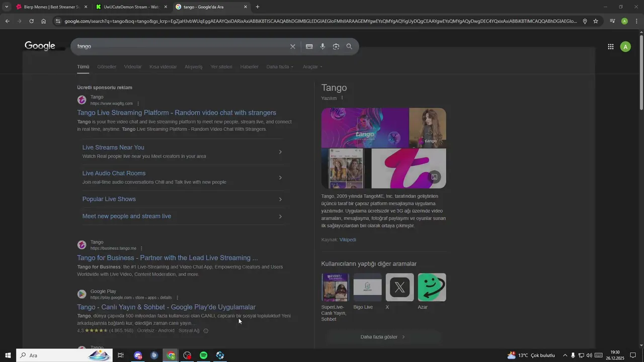Switch to the Alışveriş tab

coord(193,67)
